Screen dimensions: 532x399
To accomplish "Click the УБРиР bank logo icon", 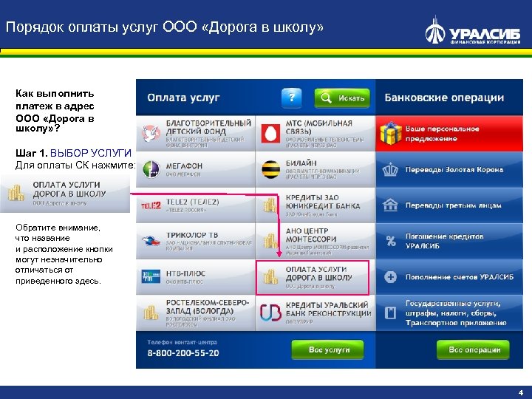I will pos(270,313).
